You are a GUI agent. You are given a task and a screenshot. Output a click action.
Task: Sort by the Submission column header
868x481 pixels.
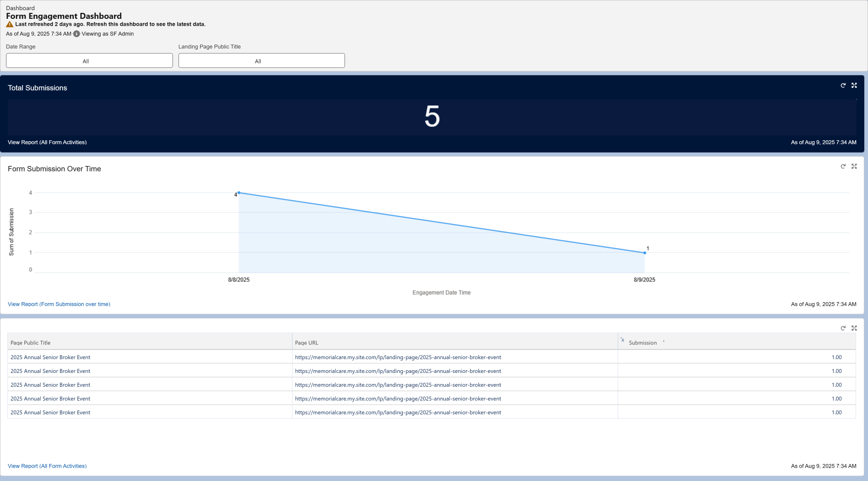coord(643,343)
